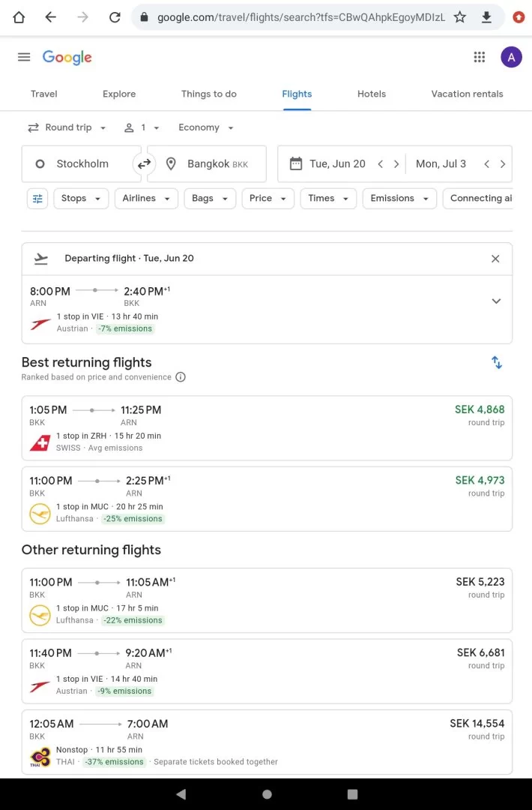
Task: Reload the page in the browser
Action: click(x=115, y=16)
